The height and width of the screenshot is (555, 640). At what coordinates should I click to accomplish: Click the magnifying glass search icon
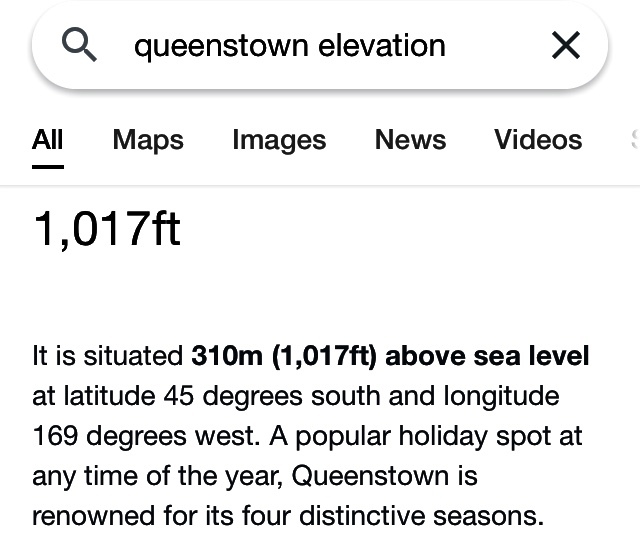80,44
